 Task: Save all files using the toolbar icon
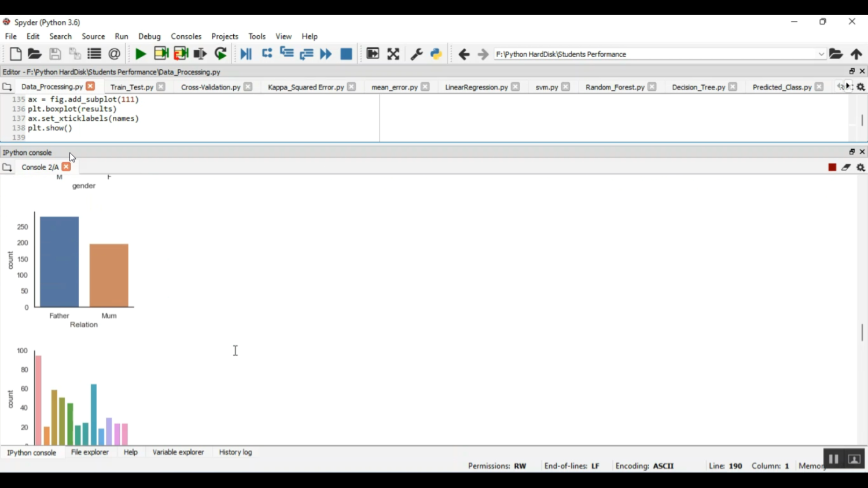click(x=75, y=54)
